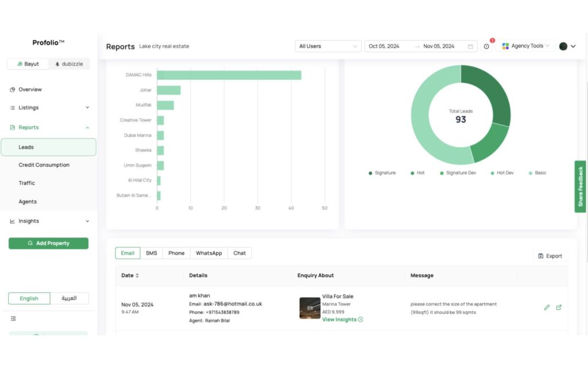Screen dimensions: 588x368
Task: Collapse the Reports menu chevron
Action: coord(87,128)
